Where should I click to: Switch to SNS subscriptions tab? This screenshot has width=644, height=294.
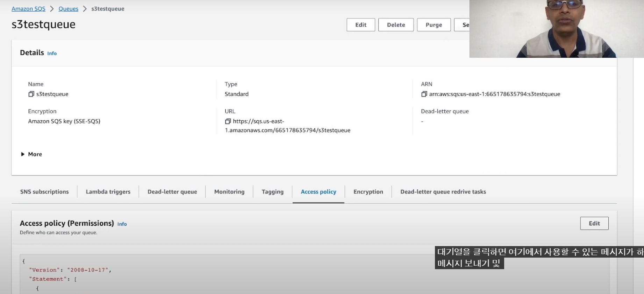click(x=44, y=192)
